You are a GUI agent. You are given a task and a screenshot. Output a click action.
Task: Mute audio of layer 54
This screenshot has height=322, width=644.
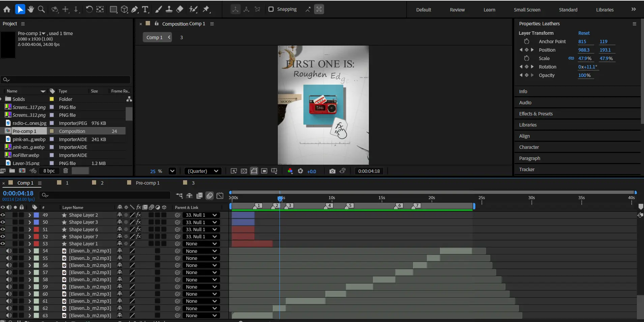tap(9, 251)
